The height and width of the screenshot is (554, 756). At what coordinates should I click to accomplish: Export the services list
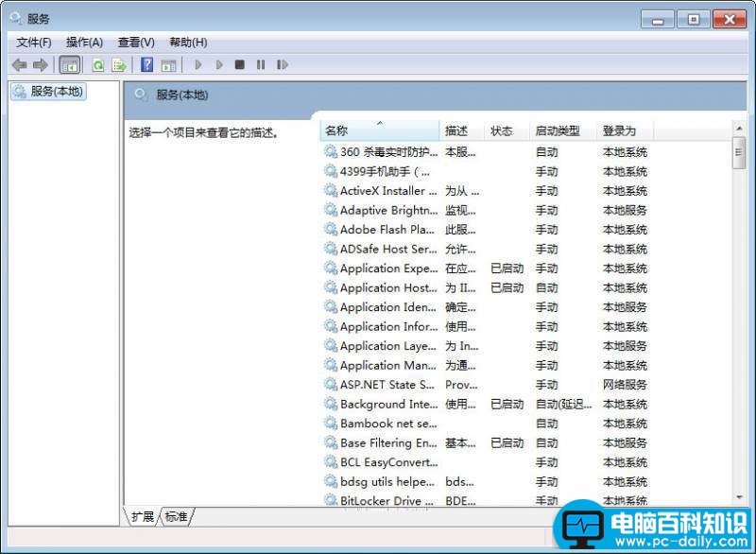tap(117, 64)
